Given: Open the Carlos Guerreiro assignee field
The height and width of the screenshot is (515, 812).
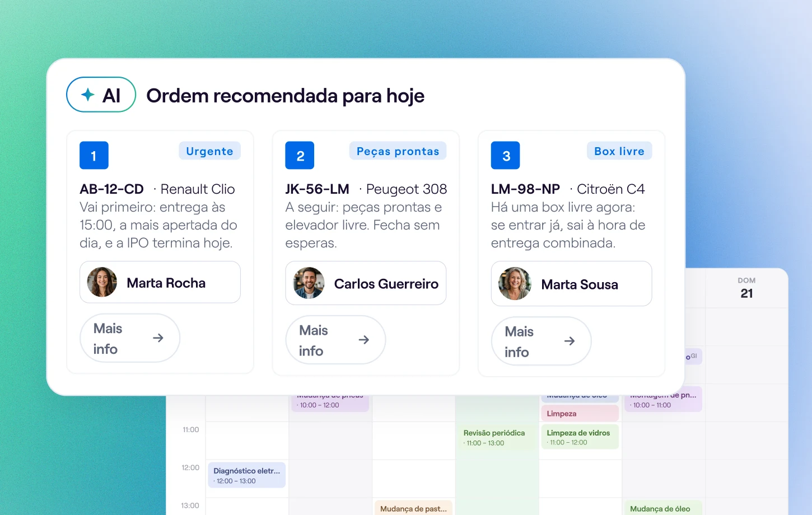Looking at the screenshot, I should (x=366, y=283).
